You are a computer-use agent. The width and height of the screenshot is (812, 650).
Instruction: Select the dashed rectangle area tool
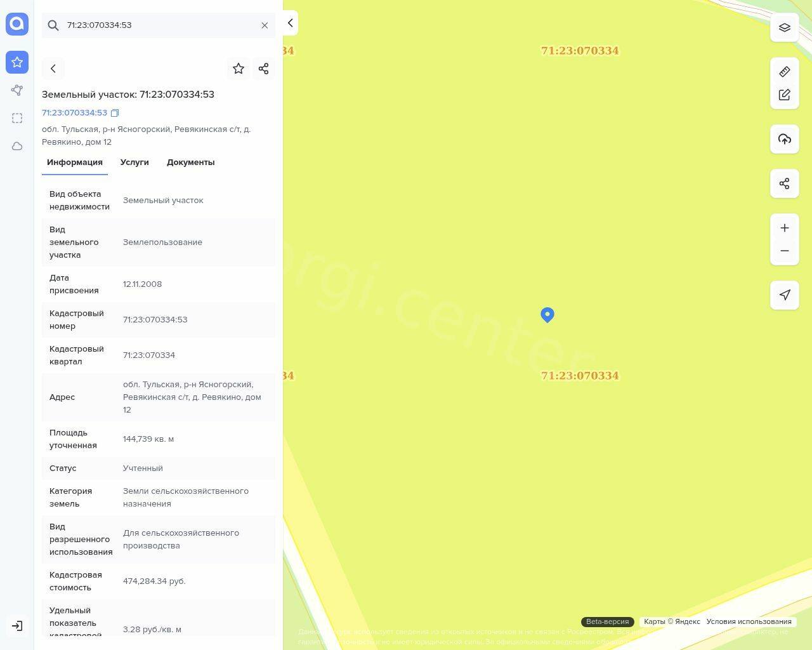click(17, 118)
